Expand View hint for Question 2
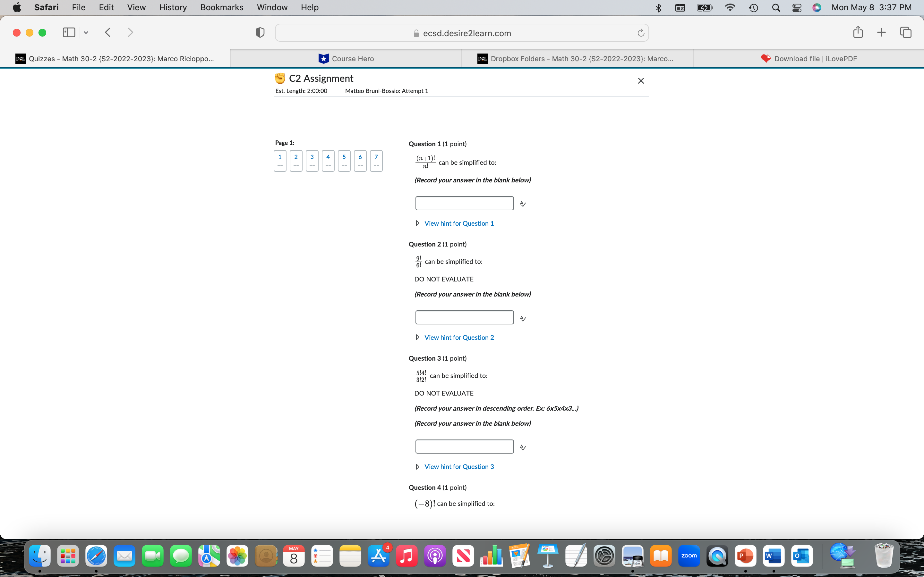Screen dimensions: 924x577 (x=458, y=337)
